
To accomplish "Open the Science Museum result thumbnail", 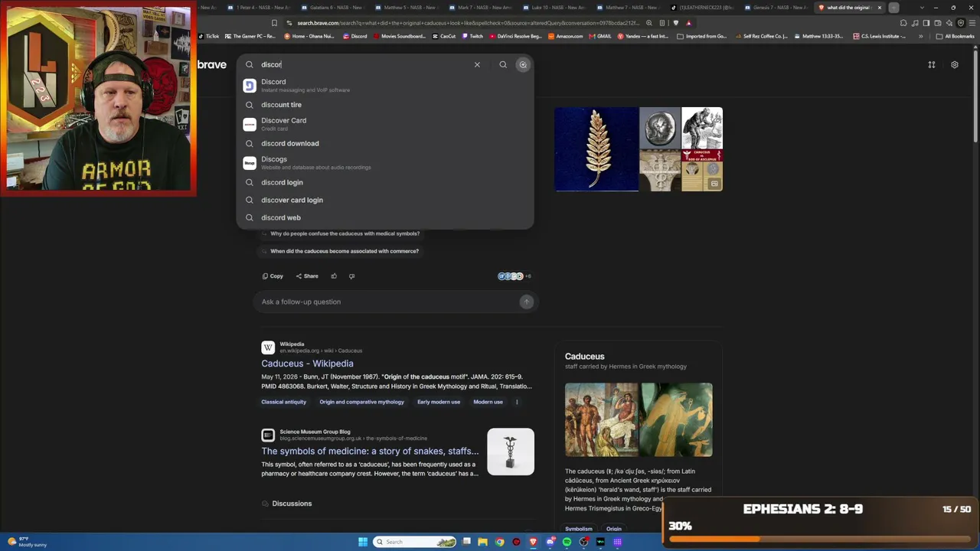I will coord(511,452).
